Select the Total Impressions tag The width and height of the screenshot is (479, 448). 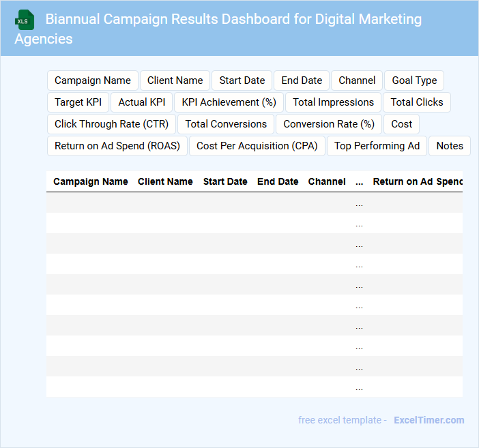click(x=334, y=102)
